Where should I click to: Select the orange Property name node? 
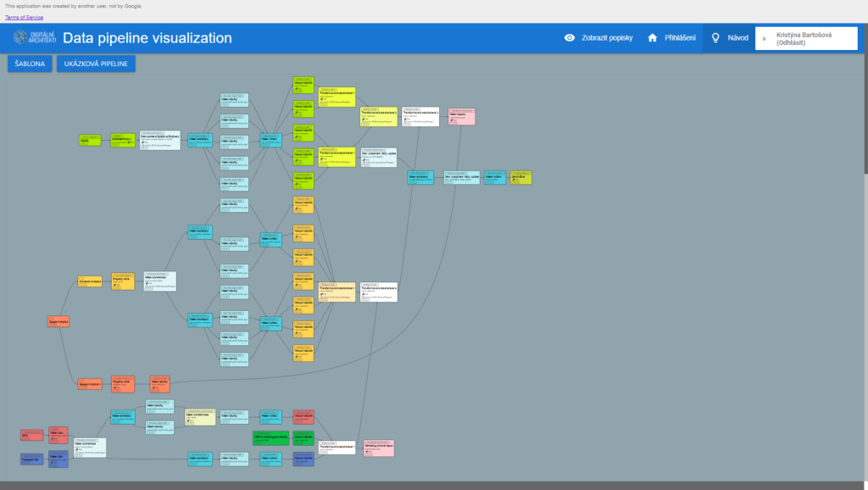pos(123,384)
